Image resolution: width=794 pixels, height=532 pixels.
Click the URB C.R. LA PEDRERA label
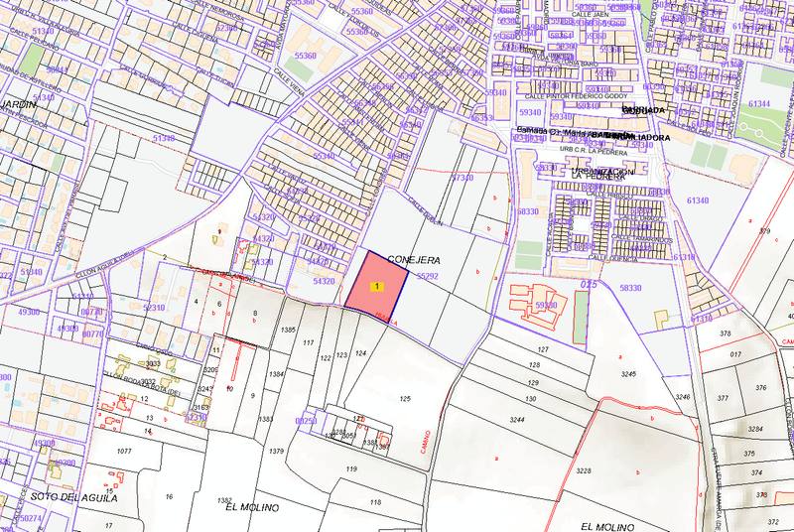point(594,153)
